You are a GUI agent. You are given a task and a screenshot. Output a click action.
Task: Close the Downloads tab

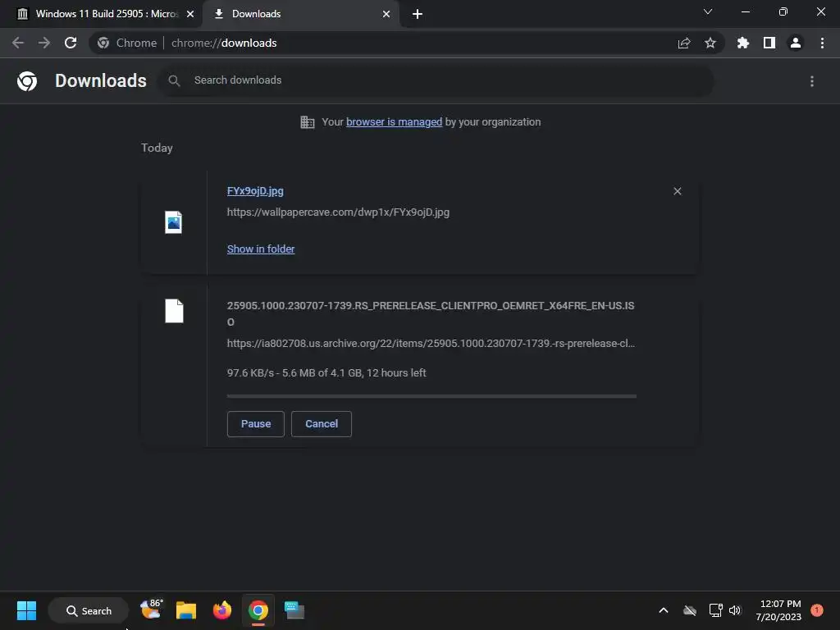[386, 14]
